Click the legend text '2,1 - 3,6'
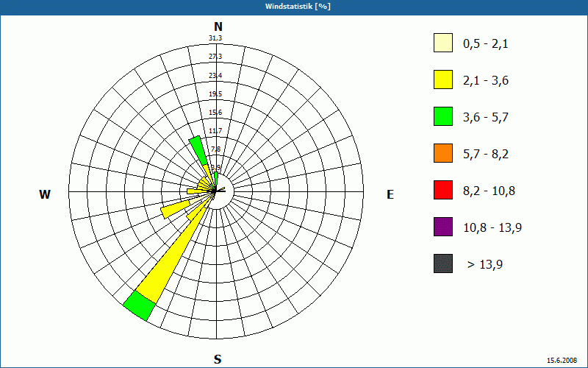Screen dimensions: 588x368 (x=486, y=81)
